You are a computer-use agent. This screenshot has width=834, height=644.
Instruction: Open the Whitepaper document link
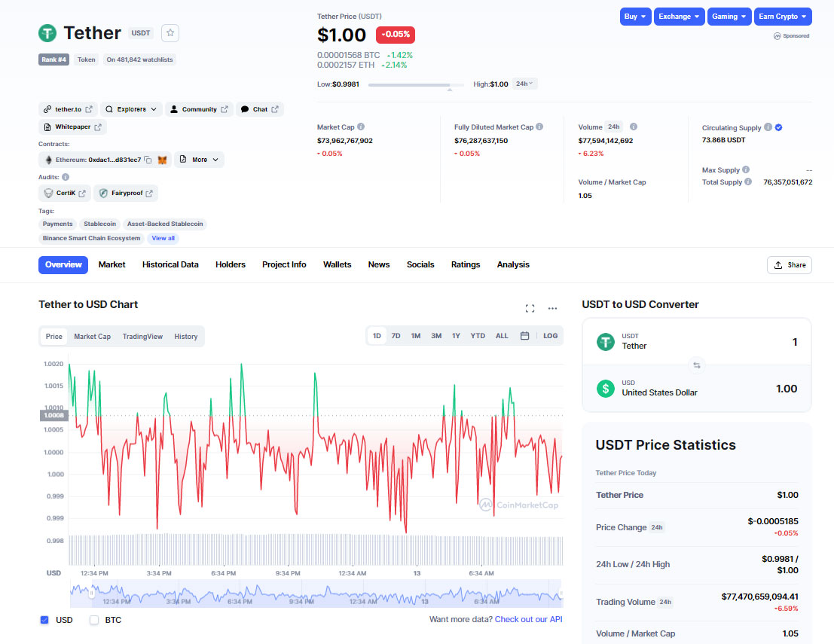(x=72, y=127)
